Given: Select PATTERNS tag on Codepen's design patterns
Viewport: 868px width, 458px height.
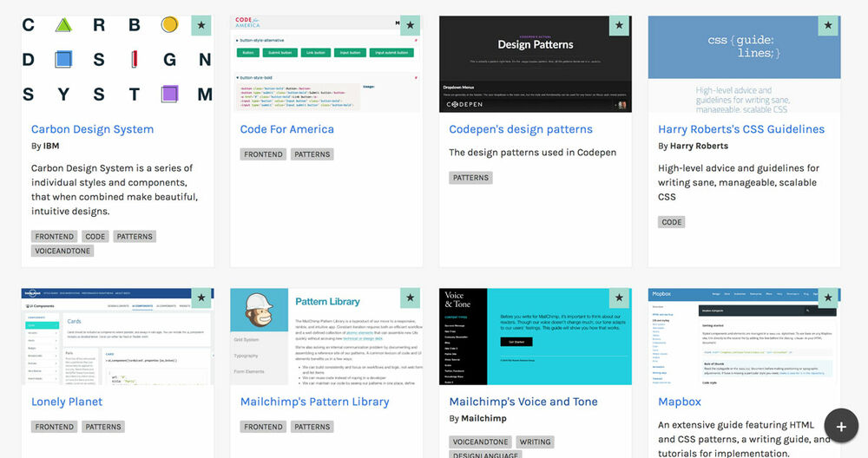Looking at the screenshot, I should coord(470,178).
